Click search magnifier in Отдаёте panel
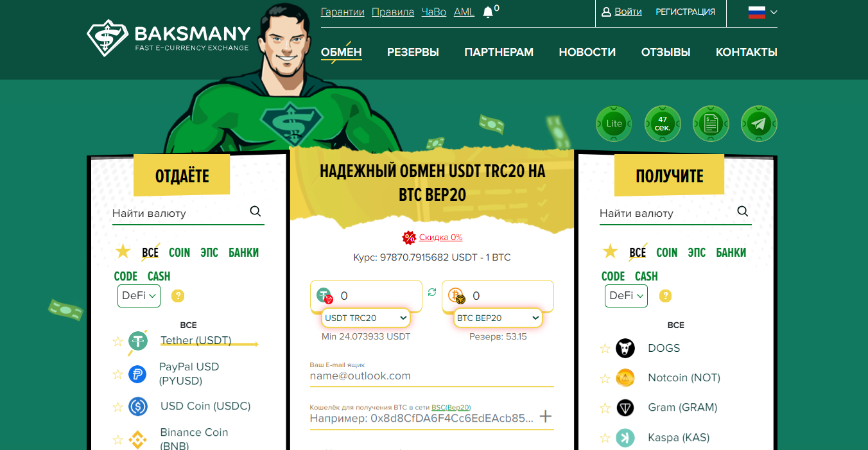 pos(256,212)
